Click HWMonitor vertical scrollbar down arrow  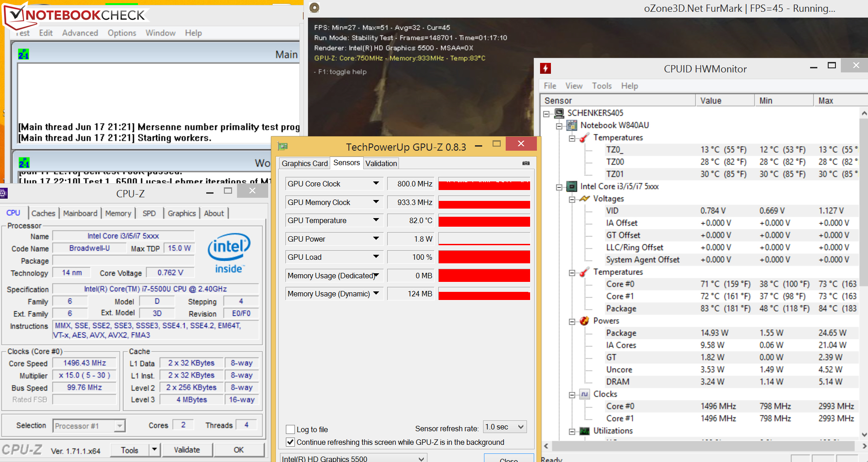coord(864,434)
